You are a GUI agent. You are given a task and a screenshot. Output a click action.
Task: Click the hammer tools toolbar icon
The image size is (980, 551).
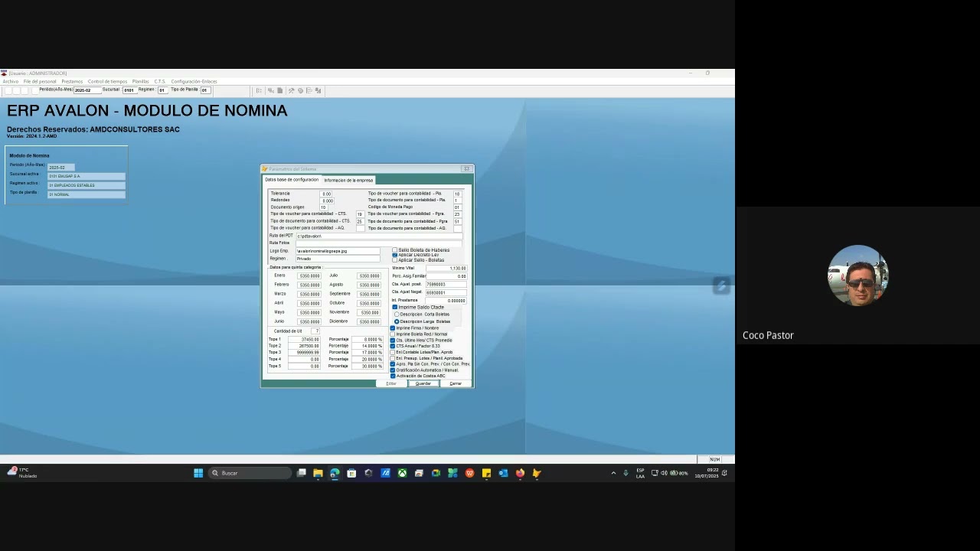[291, 90]
